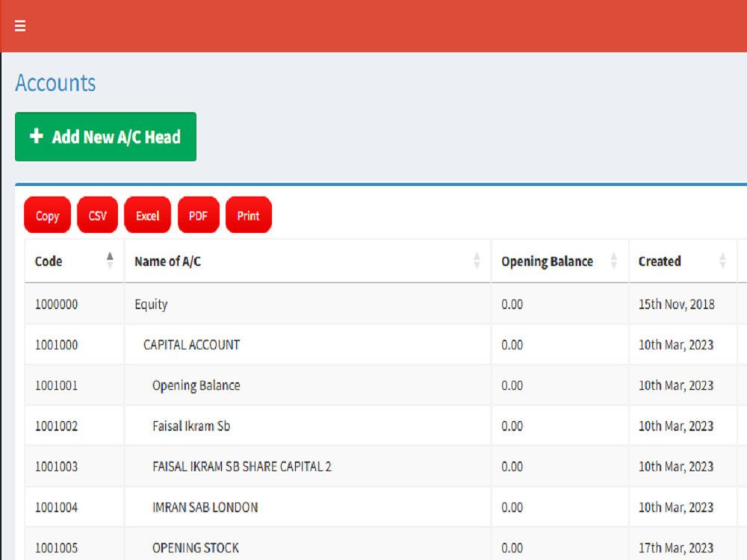Click Equity row's 0.00 opening balance

[x=512, y=305]
